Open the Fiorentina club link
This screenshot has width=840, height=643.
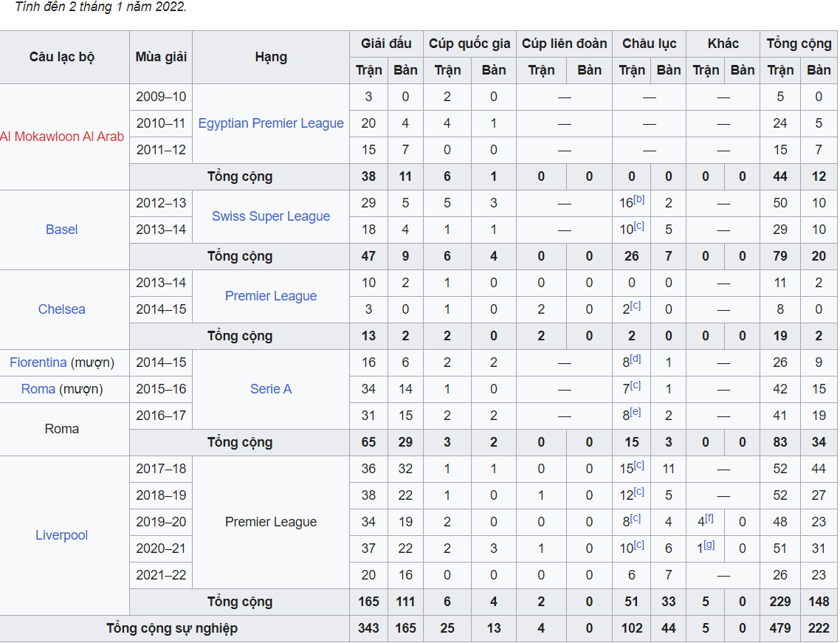pos(38,362)
